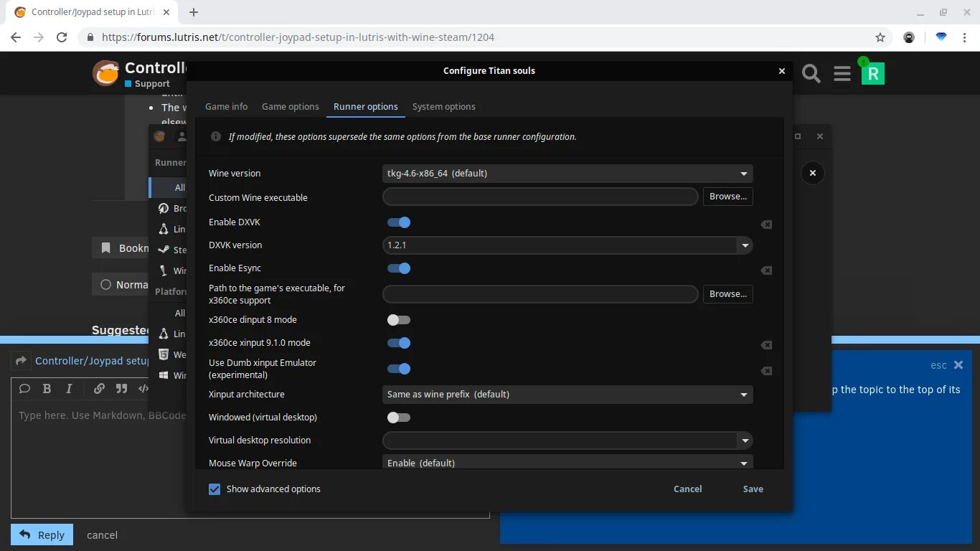Click reset icon beside Use Dumb xinput Emulator
Image resolution: width=980 pixels, height=551 pixels.
tap(766, 371)
